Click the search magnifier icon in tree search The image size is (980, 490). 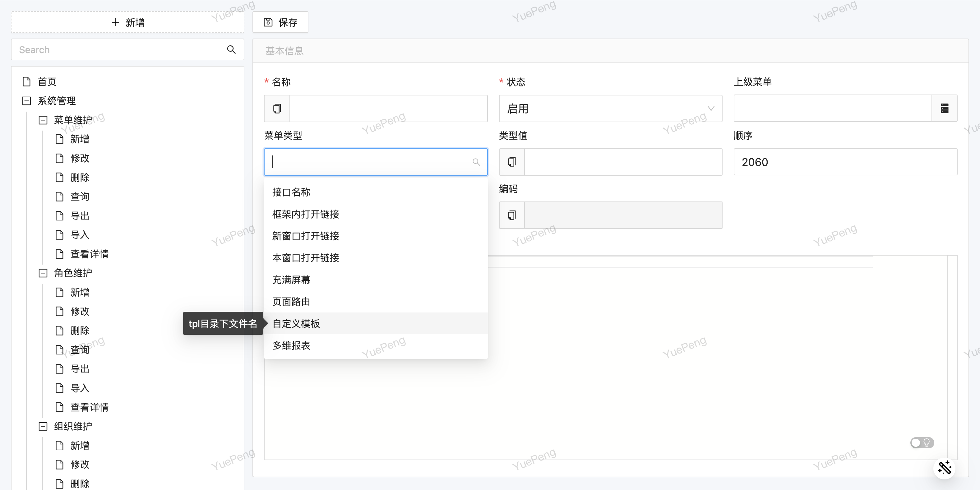231,49
